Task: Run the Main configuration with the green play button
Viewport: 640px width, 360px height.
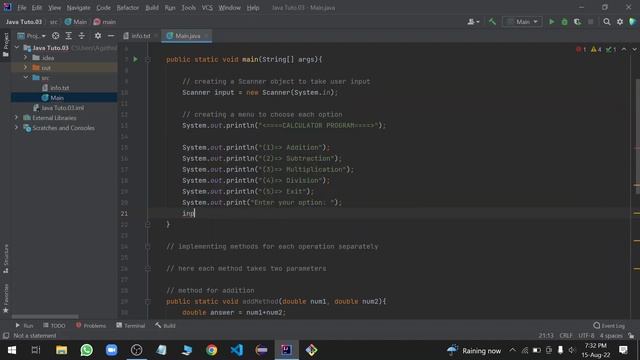Action: pyautogui.click(x=551, y=22)
